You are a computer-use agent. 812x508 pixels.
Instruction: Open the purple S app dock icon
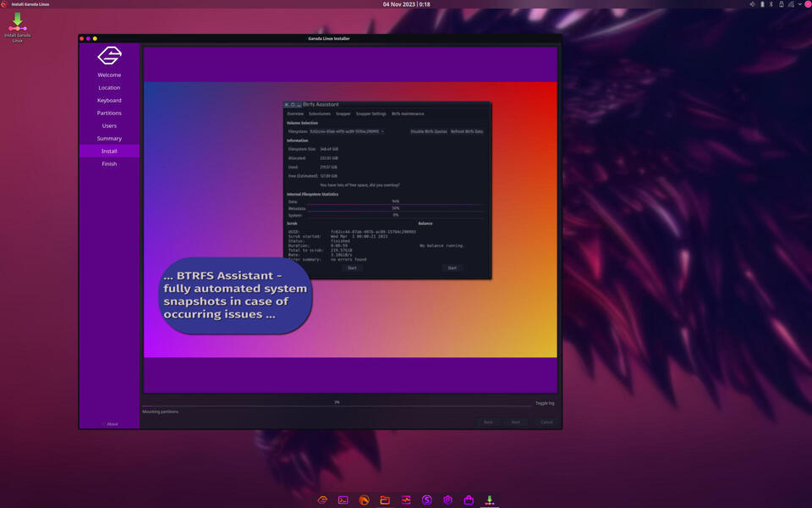426,500
